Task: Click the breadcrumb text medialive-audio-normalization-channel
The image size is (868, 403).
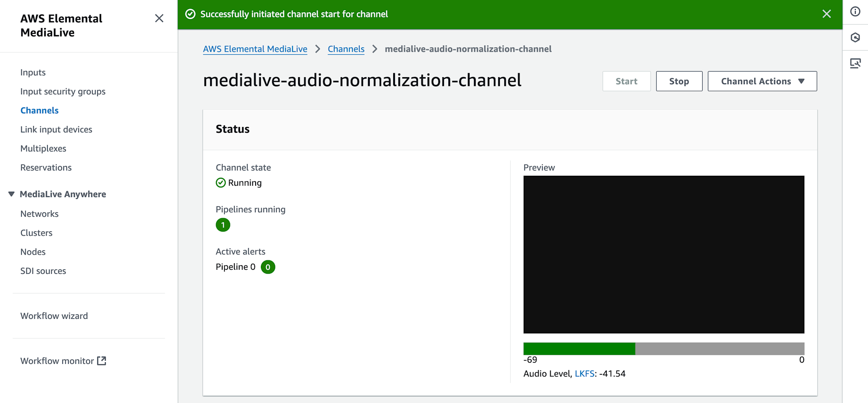Action: [468, 49]
